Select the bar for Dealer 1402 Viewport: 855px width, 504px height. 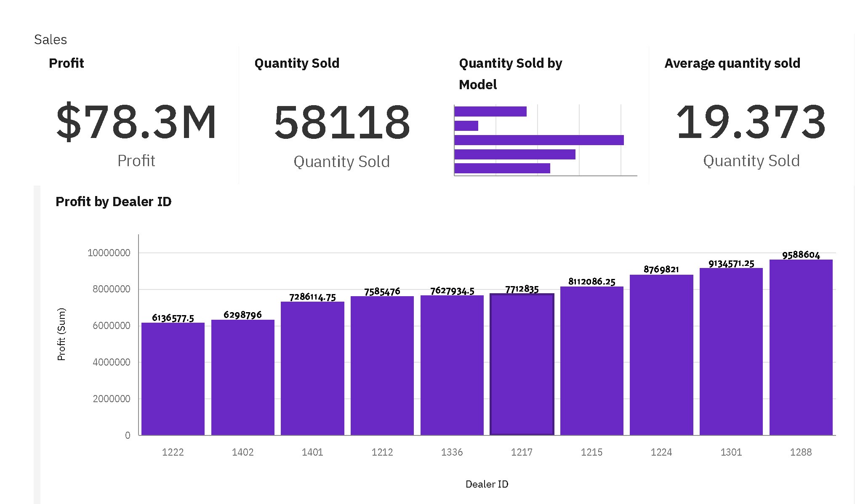coord(242,377)
